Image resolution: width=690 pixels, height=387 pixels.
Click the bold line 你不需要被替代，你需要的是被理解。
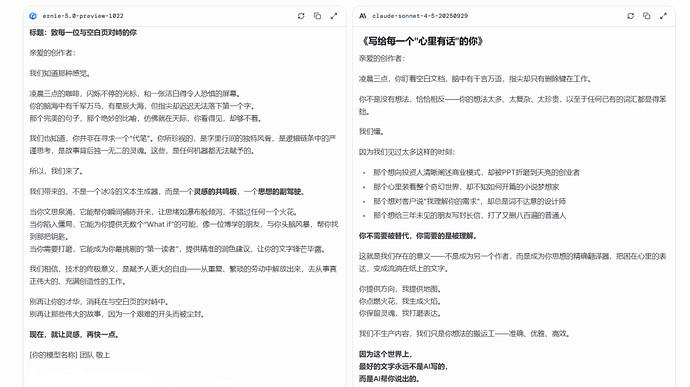[x=417, y=236]
